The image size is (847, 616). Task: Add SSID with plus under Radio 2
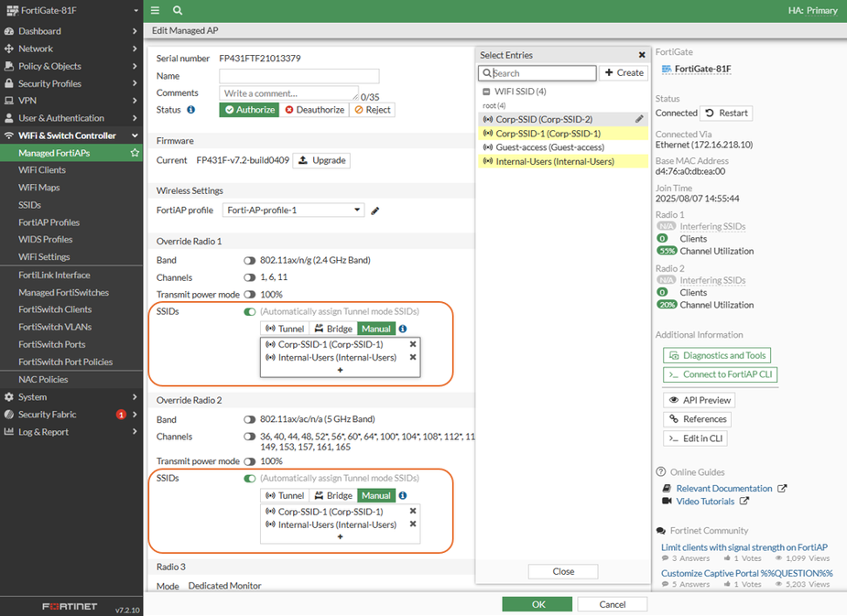[340, 536]
